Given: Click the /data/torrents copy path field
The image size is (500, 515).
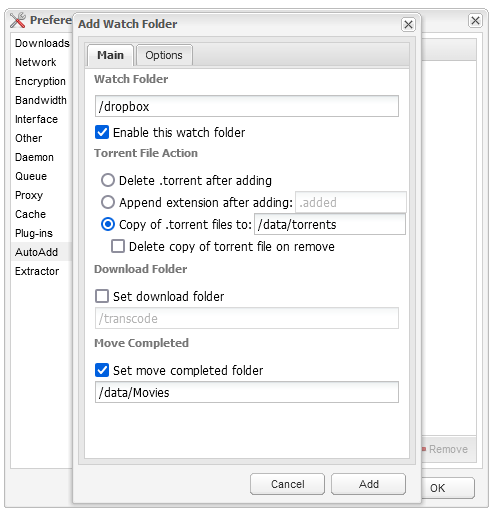Looking at the screenshot, I should (330, 224).
